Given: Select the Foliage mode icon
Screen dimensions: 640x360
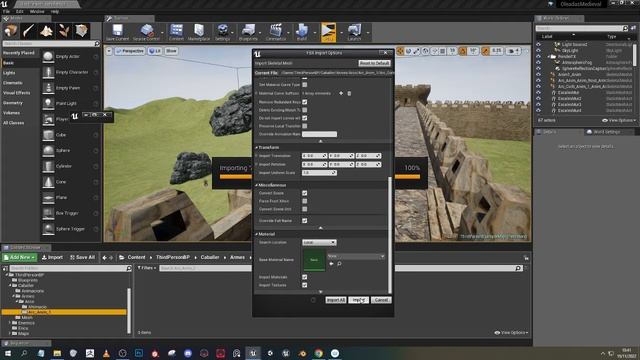Looking at the screenshot, I should [x=64, y=31].
